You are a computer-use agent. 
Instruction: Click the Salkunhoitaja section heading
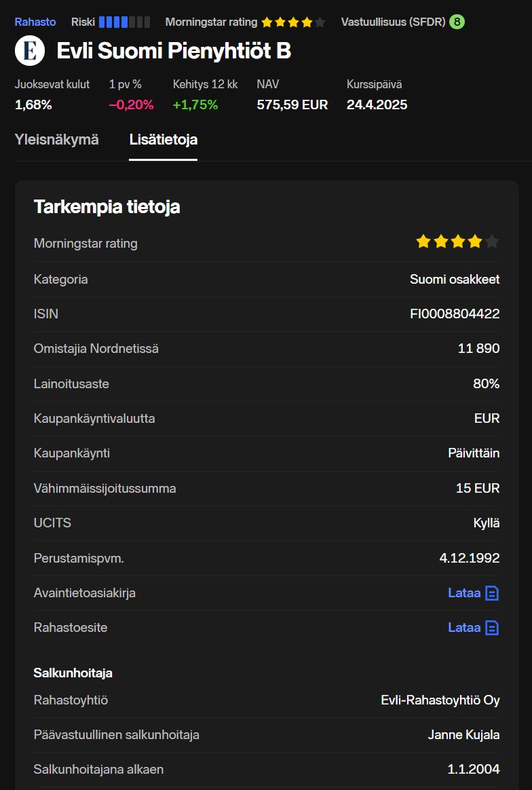73,673
